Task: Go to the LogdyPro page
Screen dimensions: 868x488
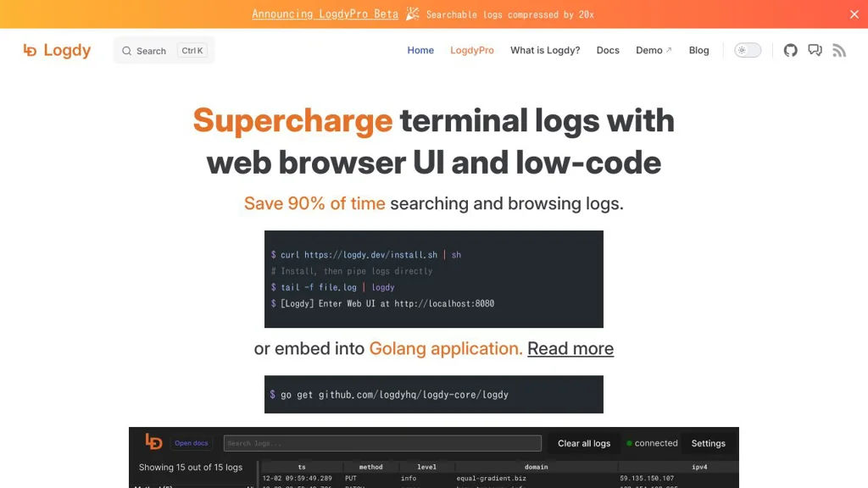Action: (471, 50)
